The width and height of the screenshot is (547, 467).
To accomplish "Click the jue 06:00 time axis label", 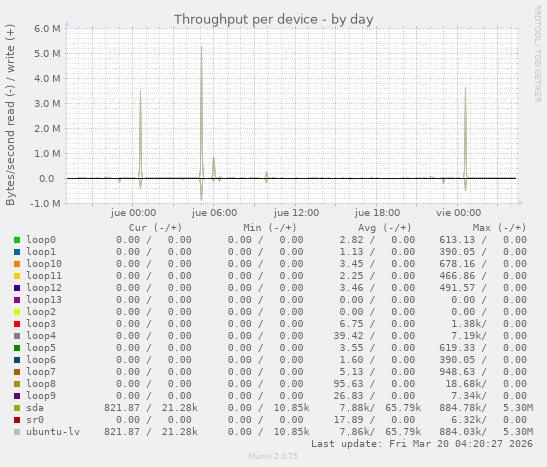I will pos(215,213).
